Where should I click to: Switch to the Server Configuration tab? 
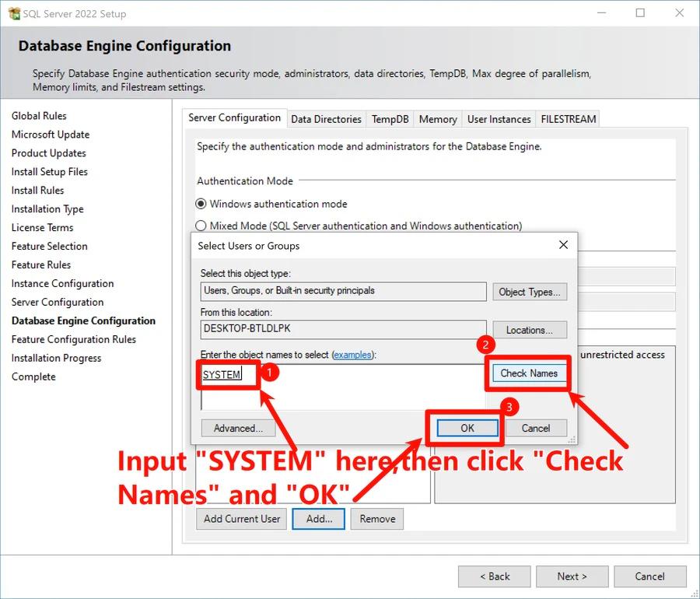234,117
